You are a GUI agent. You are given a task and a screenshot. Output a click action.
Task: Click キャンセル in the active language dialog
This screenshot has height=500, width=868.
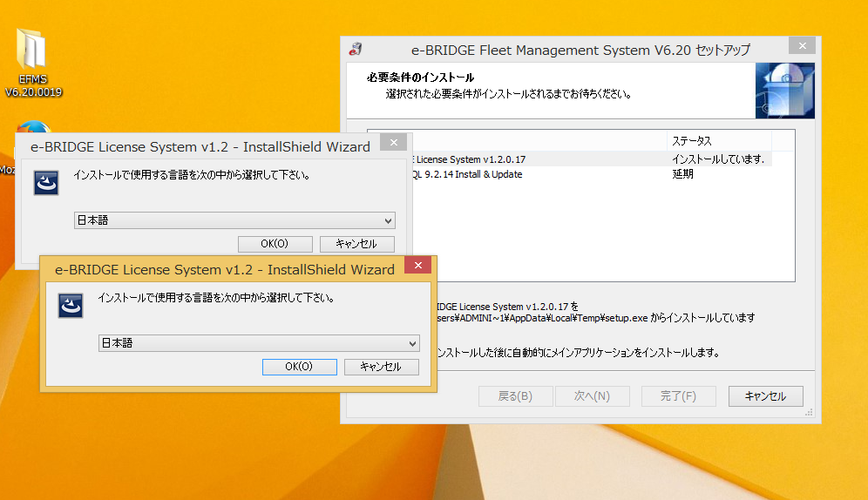point(381,367)
